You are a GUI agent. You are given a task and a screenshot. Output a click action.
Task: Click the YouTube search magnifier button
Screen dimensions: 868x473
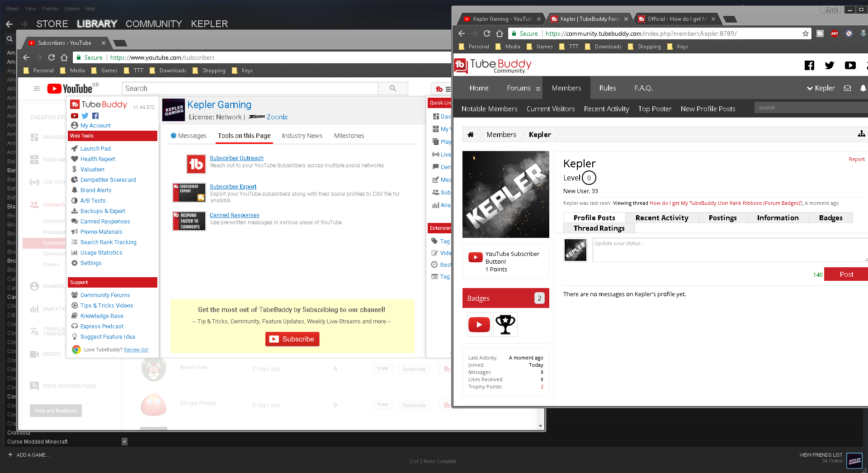(x=392, y=89)
